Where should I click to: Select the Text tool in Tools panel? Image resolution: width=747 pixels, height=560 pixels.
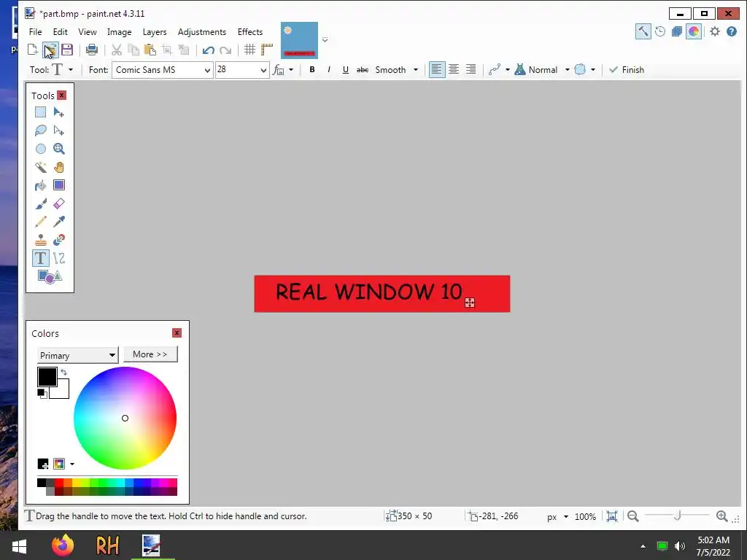41,258
